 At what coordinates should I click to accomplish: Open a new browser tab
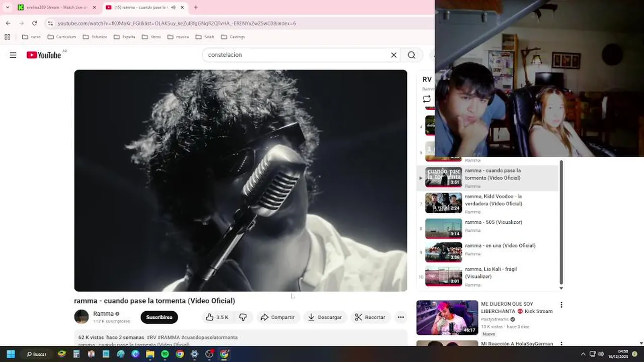click(x=196, y=8)
